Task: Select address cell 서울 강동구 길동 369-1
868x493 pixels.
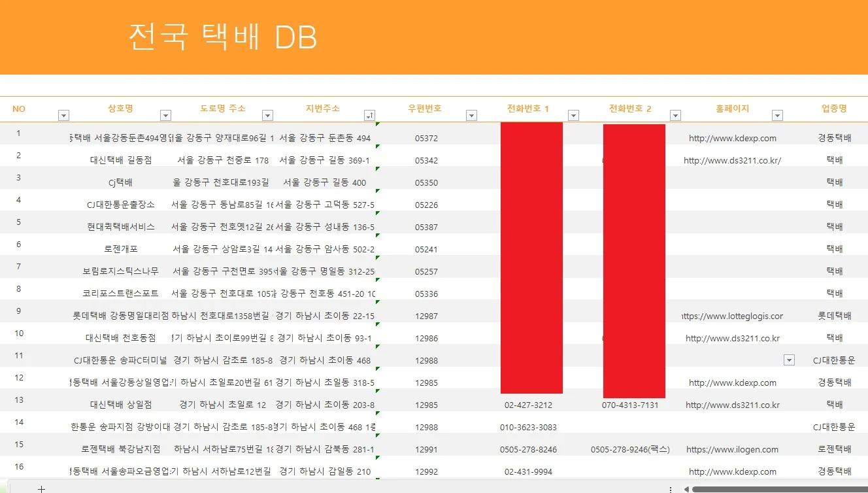Action: (324, 161)
